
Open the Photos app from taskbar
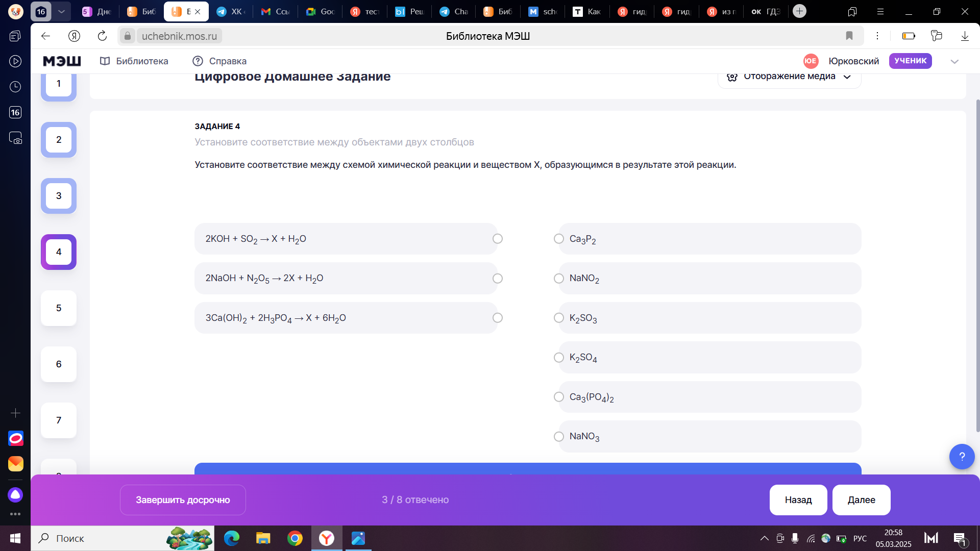(358, 538)
